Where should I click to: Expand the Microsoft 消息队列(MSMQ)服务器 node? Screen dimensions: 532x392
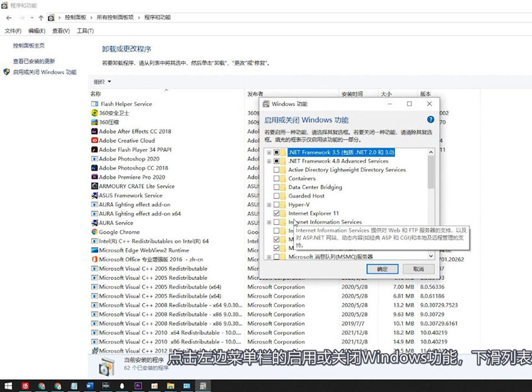[269, 257]
